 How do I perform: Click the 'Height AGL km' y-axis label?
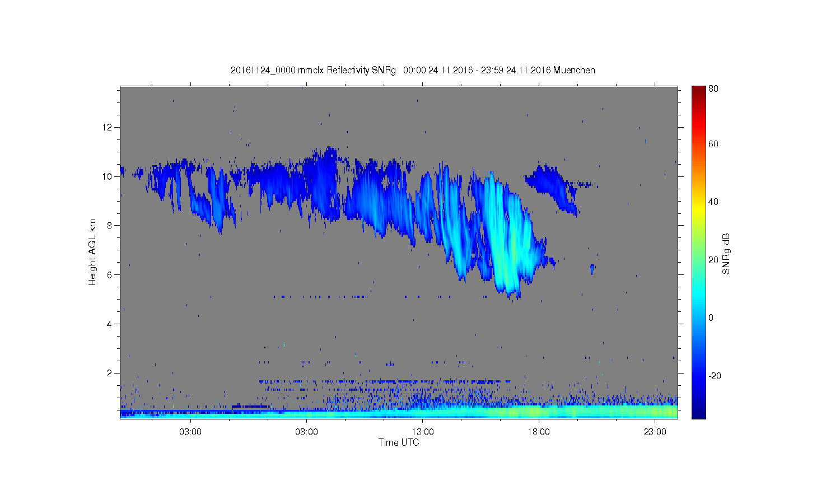pos(92,252)
